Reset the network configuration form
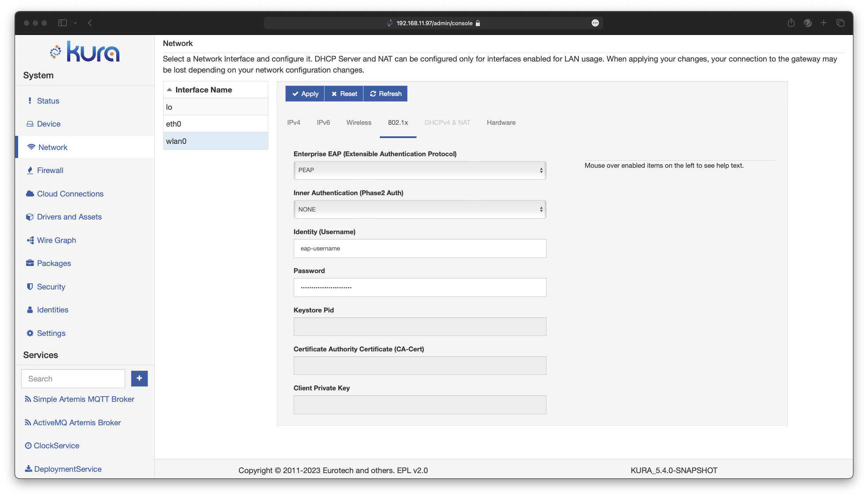The height and width of the screenshot is (497, 868). 344,94
